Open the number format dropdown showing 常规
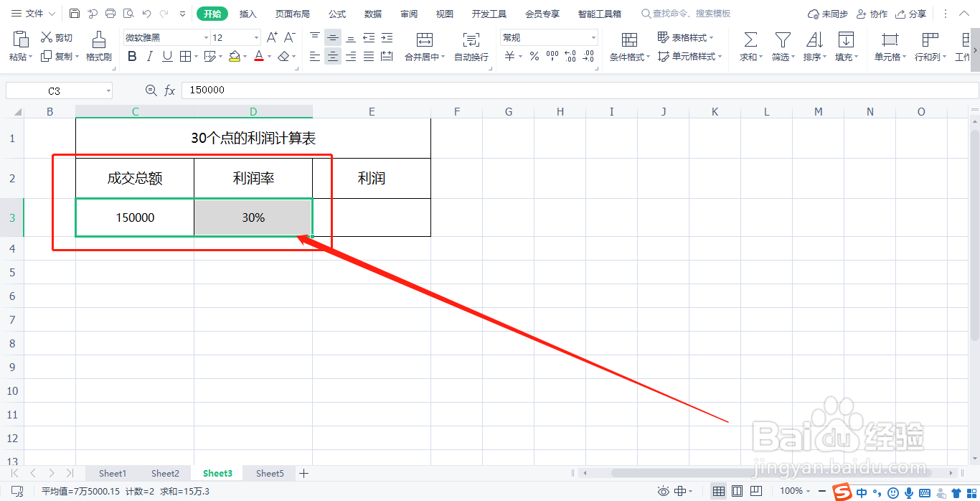The width and height of the screenshot is (980, 501). [593, 37]
